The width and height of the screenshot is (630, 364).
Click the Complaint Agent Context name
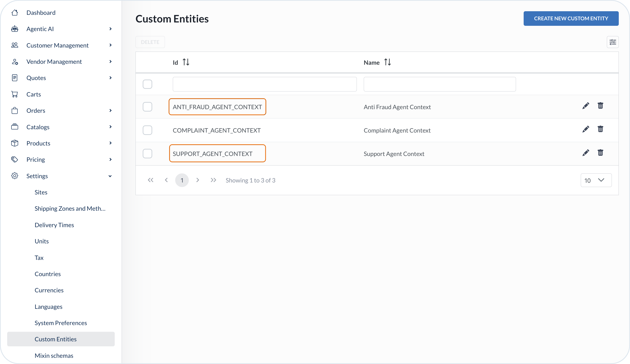(x=397, y=130)
